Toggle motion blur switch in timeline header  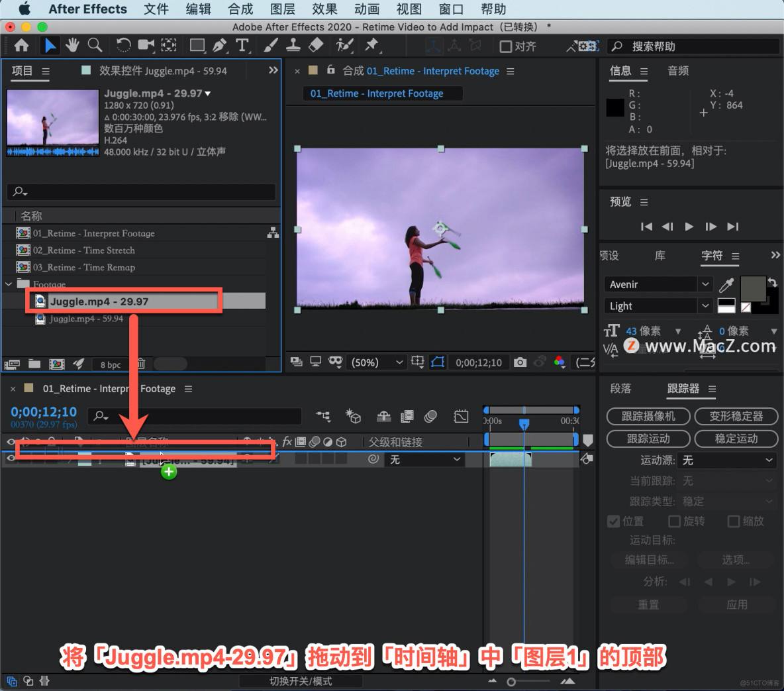430,416
